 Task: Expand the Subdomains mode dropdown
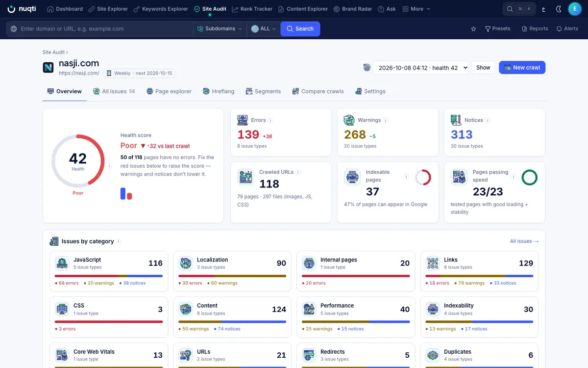(x=220, y=29)
